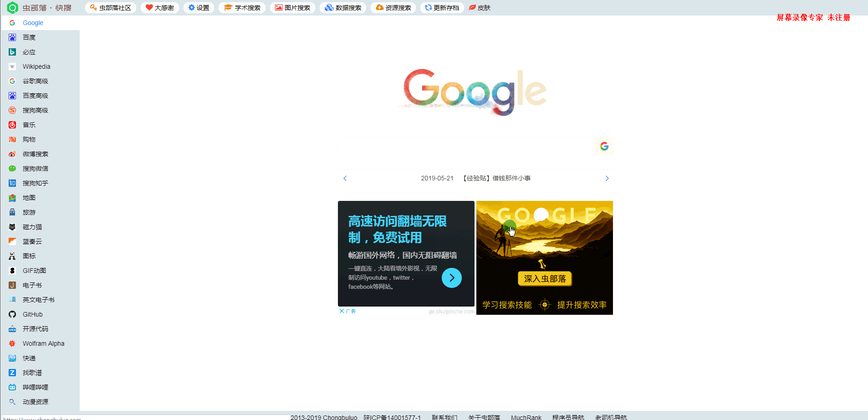Select 动漫资源 in the sidebar
Image resolution: width=868 pixels, height=420 pixels.
pos(40,402)
